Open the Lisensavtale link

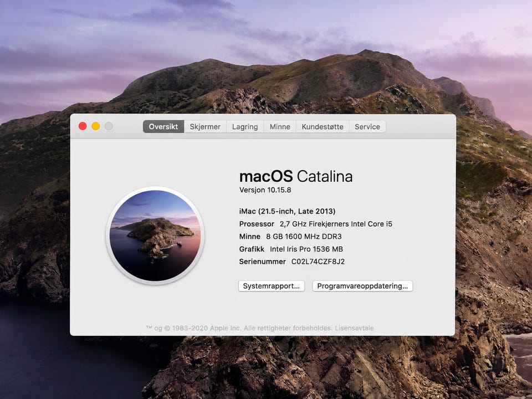(354, 328)
